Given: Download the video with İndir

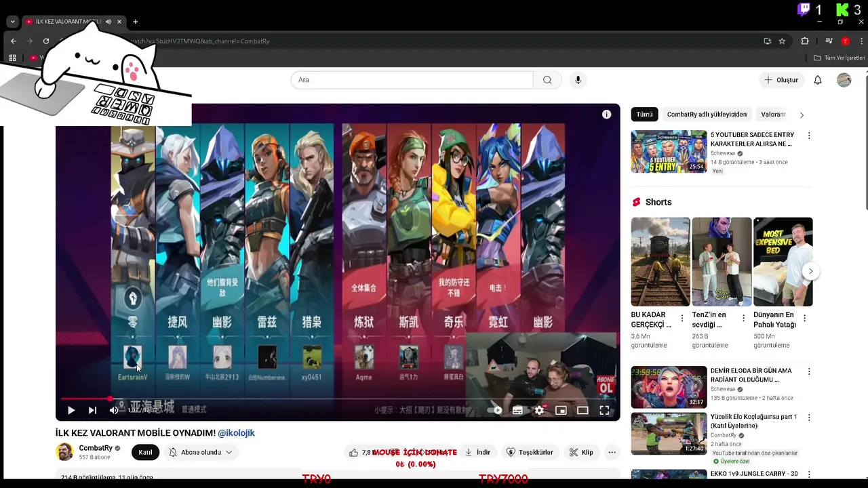Looking at the screenshot, I should coord(478,452).
